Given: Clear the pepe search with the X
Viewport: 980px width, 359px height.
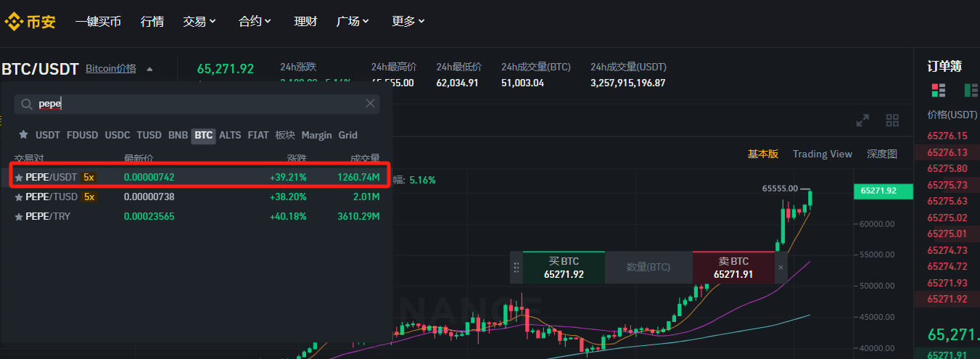Looking at the screenshot, I should [x=371, y=104].
